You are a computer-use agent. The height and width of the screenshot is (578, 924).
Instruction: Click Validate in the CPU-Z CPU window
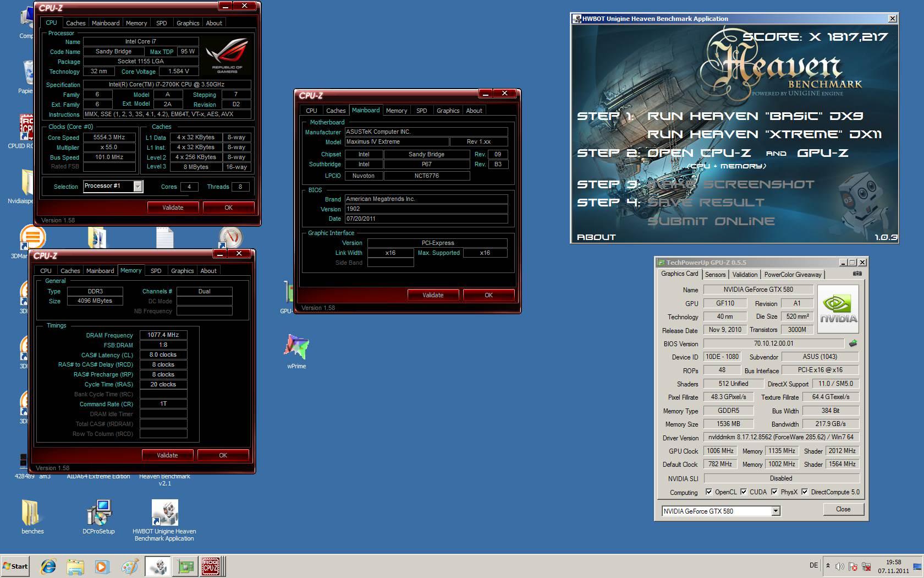point(173,208)
